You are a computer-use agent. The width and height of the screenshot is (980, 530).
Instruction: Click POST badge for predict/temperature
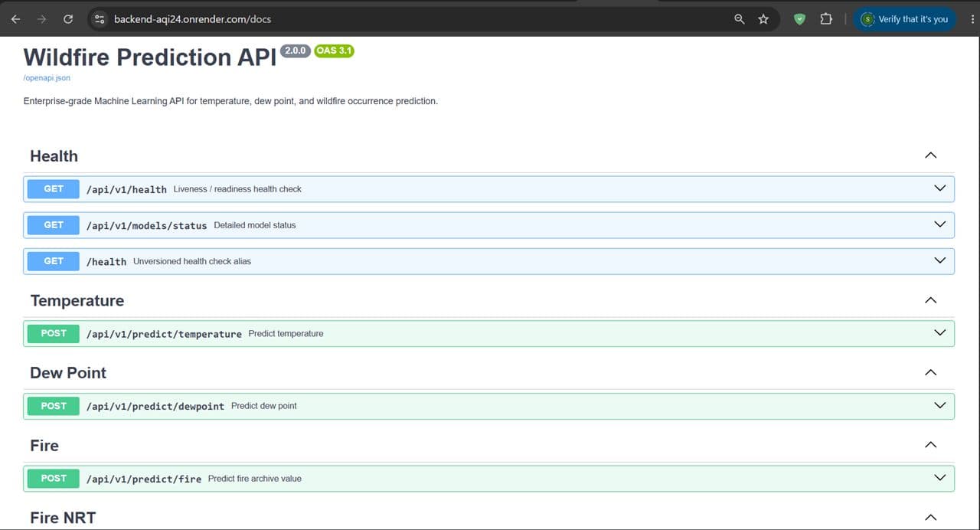(x=54, y=333)
